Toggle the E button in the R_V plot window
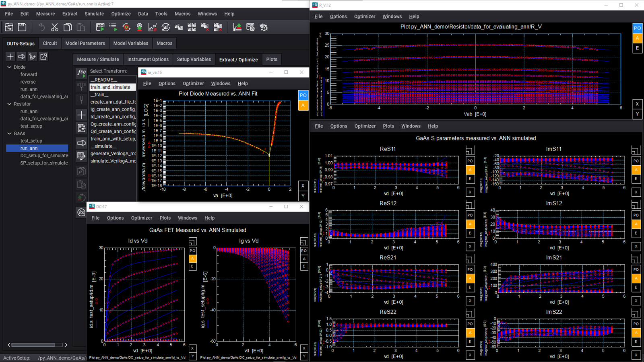 pyautogui.click(x=637, y=48)
